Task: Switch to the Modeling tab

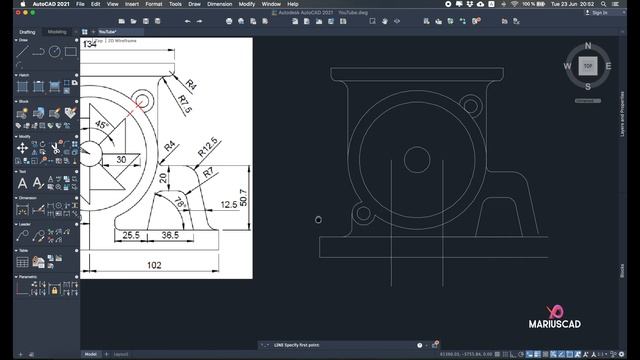Action: [57, 32]
